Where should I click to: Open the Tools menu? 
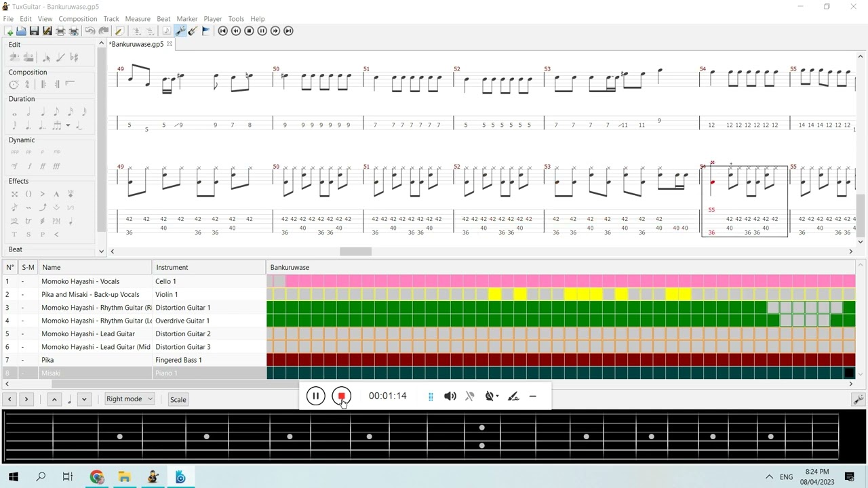(236, 19)
